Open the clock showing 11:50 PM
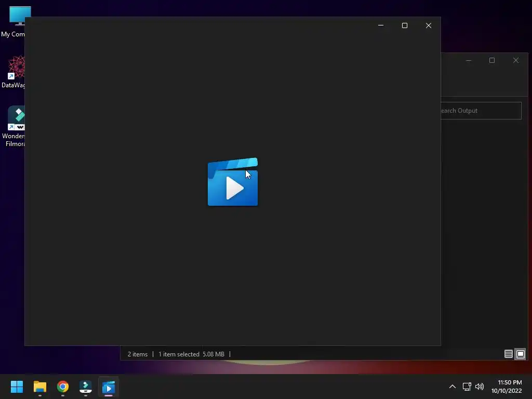 coord(507,387)
